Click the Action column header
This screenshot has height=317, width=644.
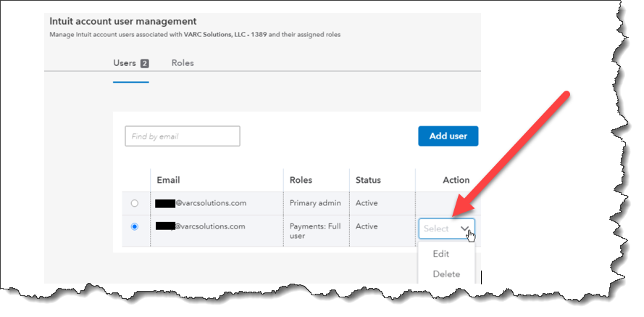456,180
